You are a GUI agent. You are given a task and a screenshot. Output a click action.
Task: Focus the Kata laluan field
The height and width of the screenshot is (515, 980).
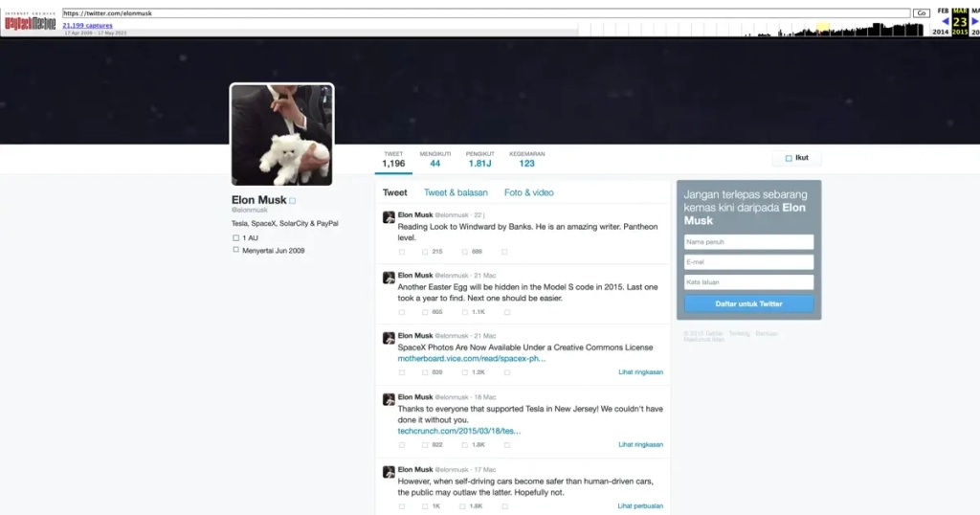point(748,281)
